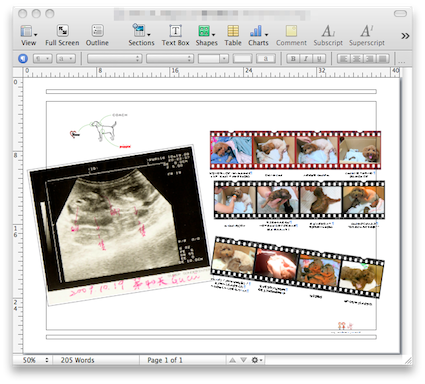Justify text
The width and height of the screenshot is (425, 384).
(383, 59)
